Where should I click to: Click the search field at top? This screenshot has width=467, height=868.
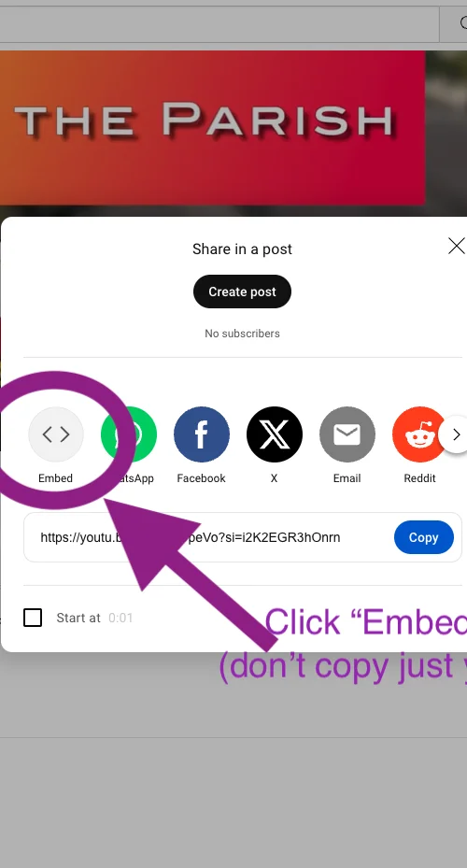pyautogui.click(x=219, y=24)
